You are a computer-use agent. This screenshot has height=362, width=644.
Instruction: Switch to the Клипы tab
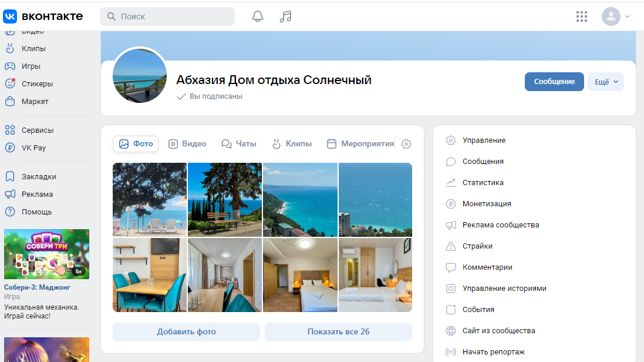tap(291, 144)
